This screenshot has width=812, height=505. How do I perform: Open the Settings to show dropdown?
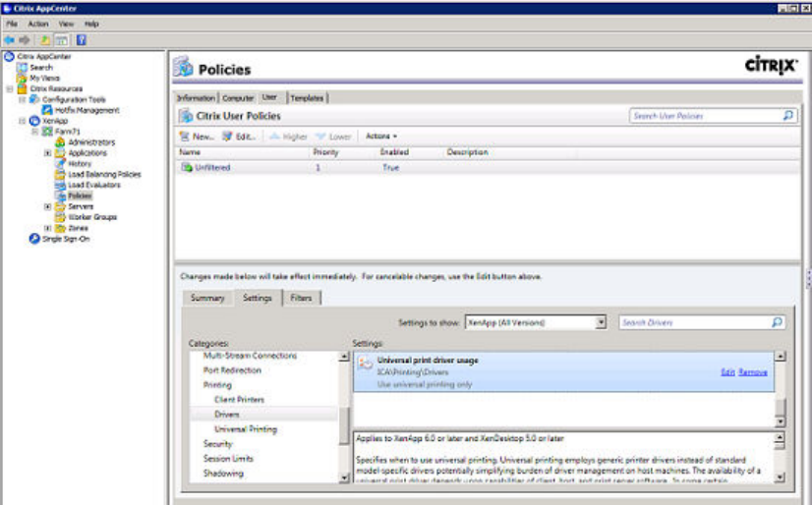click(536, 322)
